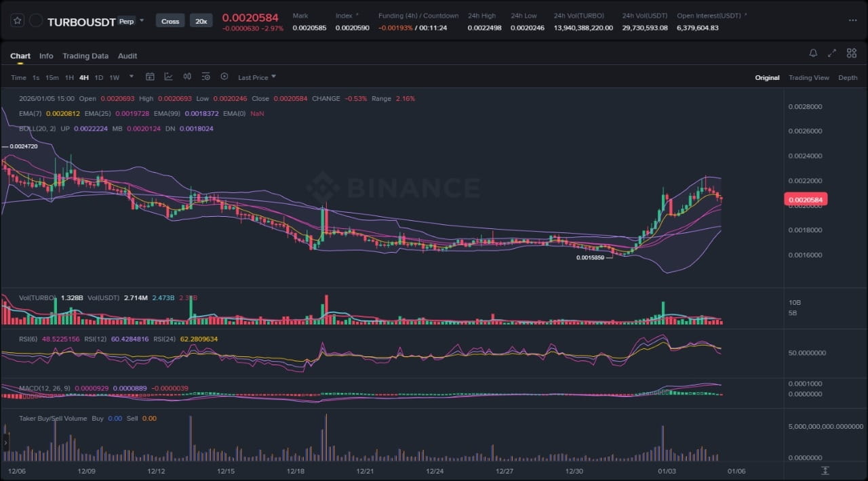The width and height of the screenshot is (868, 481).
Task: Click the TURBO coin logo circle
Action: [36, 21]
